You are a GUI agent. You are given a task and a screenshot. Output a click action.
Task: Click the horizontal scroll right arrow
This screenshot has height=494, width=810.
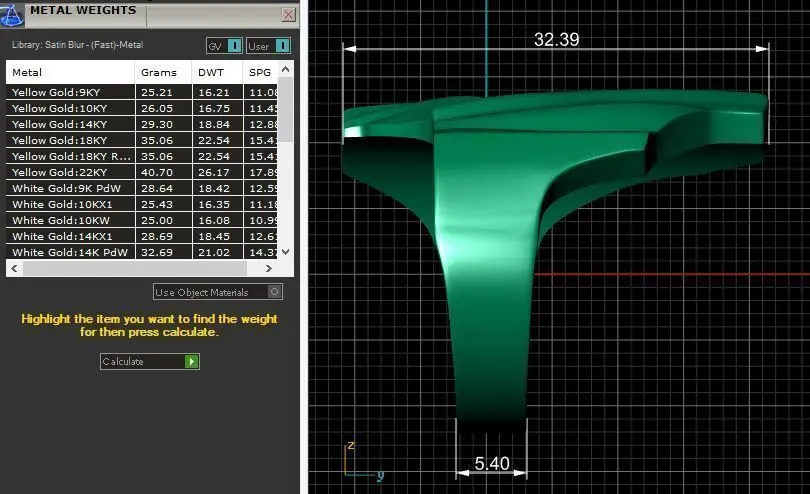(x=269, y=268)
